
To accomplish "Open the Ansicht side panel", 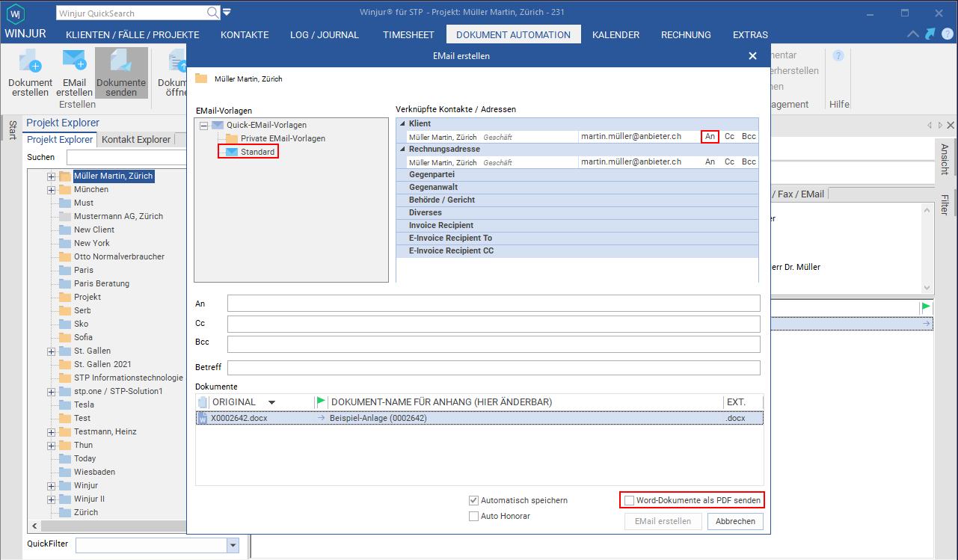I will coord(945,159).
